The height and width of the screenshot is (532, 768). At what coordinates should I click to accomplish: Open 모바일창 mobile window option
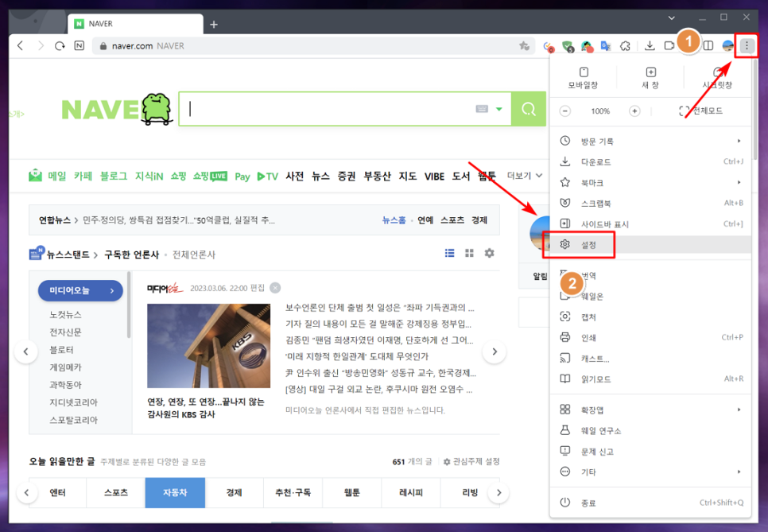(583, 78)
